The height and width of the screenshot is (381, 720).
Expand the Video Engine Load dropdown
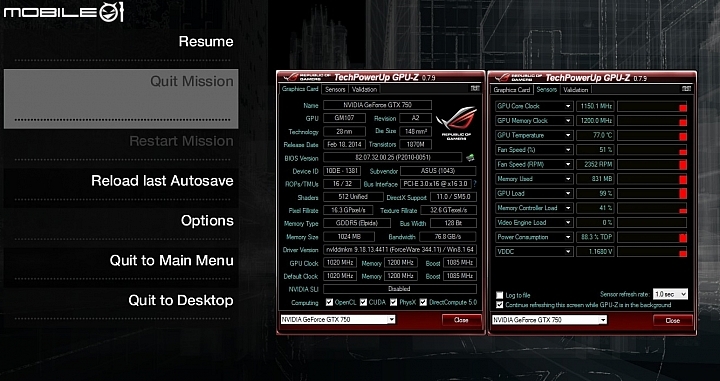tap(568, 223)
